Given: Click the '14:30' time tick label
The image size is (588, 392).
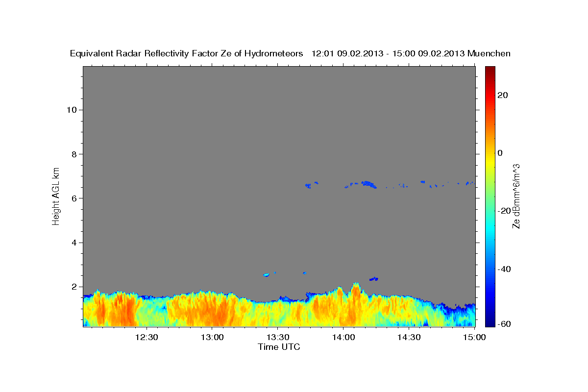Looking at the screenshot, I should (409, 337).
